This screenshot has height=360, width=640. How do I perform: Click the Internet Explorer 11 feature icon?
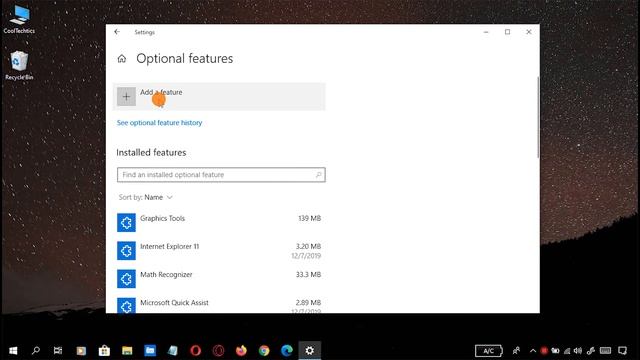coord(126,251)
